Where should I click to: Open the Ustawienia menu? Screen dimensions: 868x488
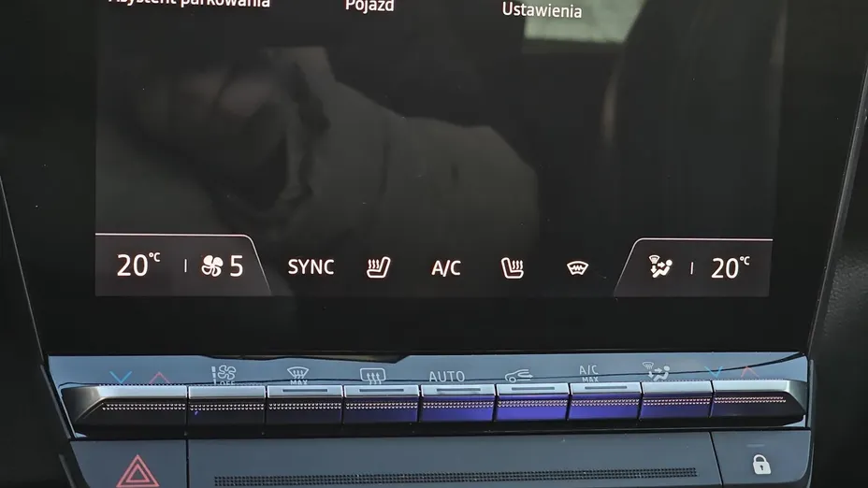point(542,10)
